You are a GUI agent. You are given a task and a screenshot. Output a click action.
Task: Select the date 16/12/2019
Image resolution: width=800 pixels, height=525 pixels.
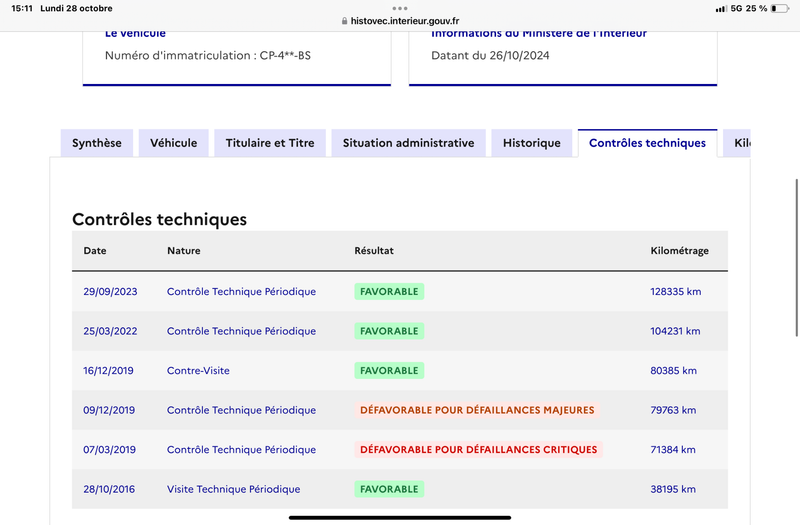108,370
